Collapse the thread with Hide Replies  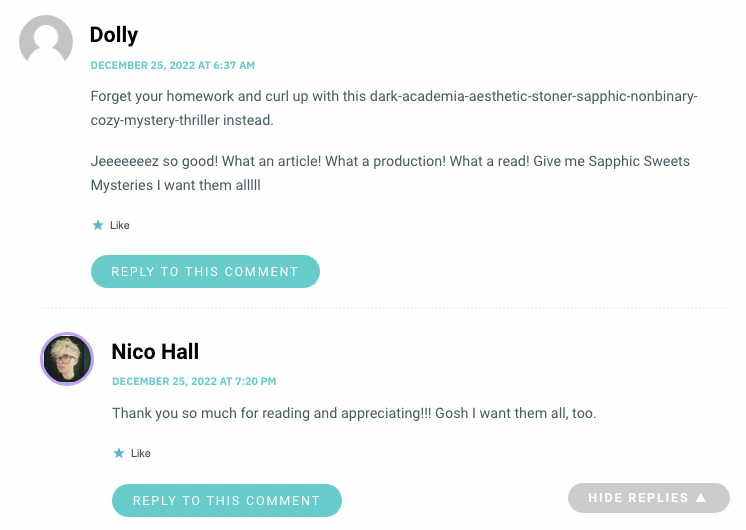(x=648, y=498)
